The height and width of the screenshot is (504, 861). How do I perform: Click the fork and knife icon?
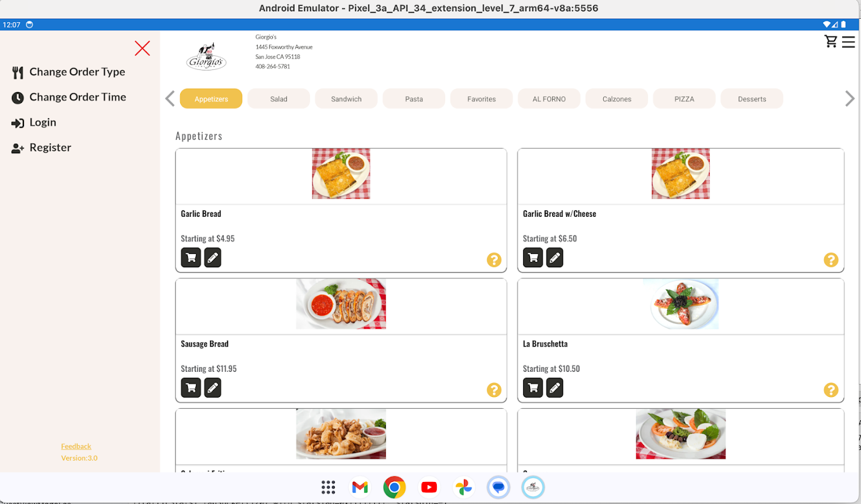18,72
